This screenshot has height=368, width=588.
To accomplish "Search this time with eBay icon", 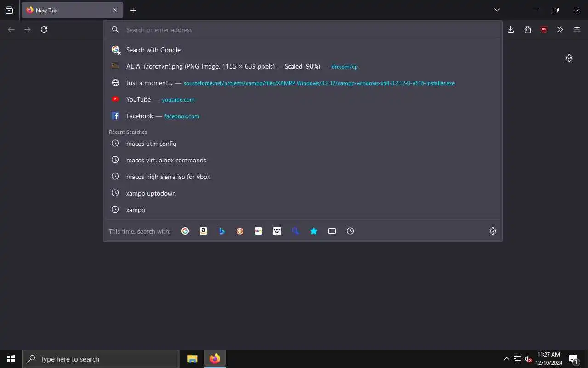I will 259,231.
